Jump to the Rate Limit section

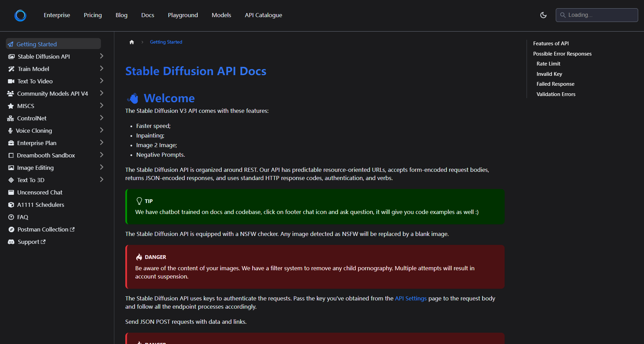(x=548, y=64)
